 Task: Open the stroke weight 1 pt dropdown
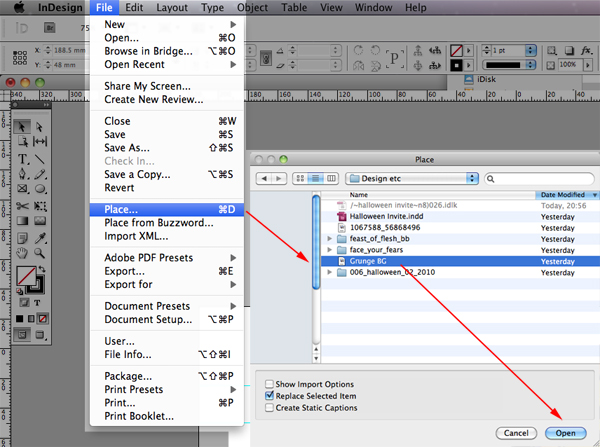(530, 50)
